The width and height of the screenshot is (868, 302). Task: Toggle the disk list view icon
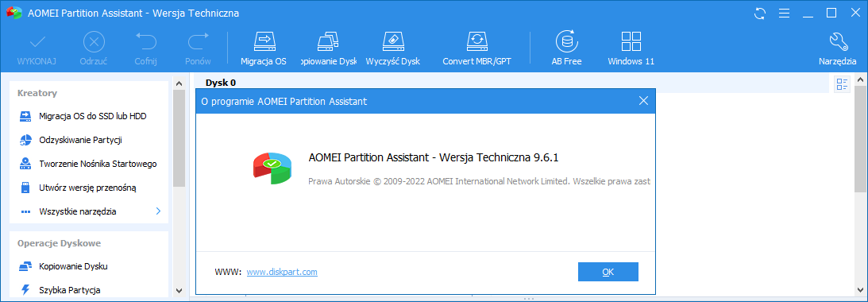(x=843, y=84)
